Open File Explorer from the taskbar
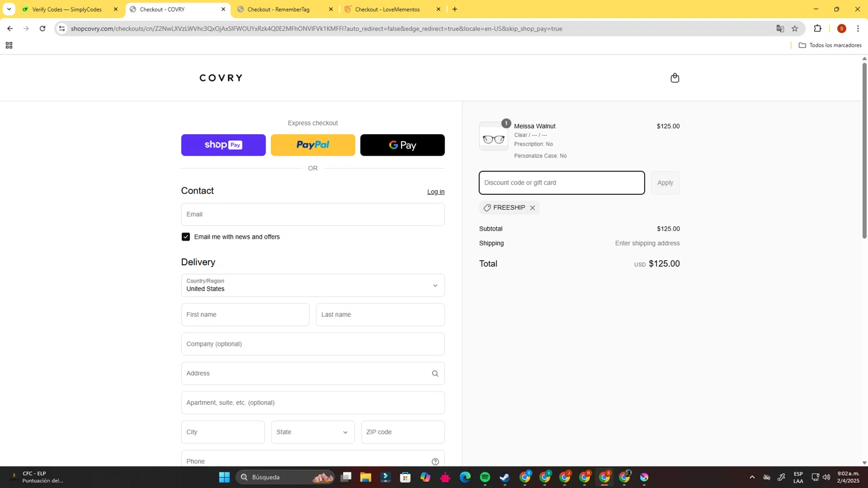 (366, 477)
